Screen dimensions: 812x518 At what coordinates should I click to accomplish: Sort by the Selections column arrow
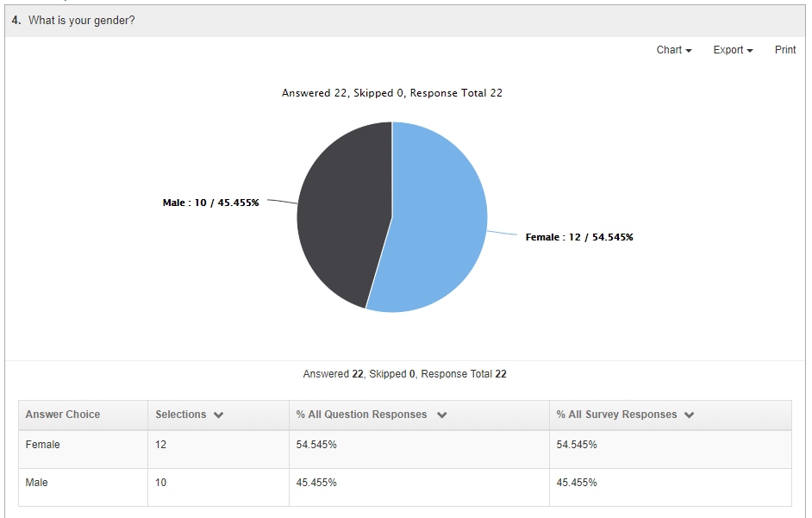(x=219, y=415)
